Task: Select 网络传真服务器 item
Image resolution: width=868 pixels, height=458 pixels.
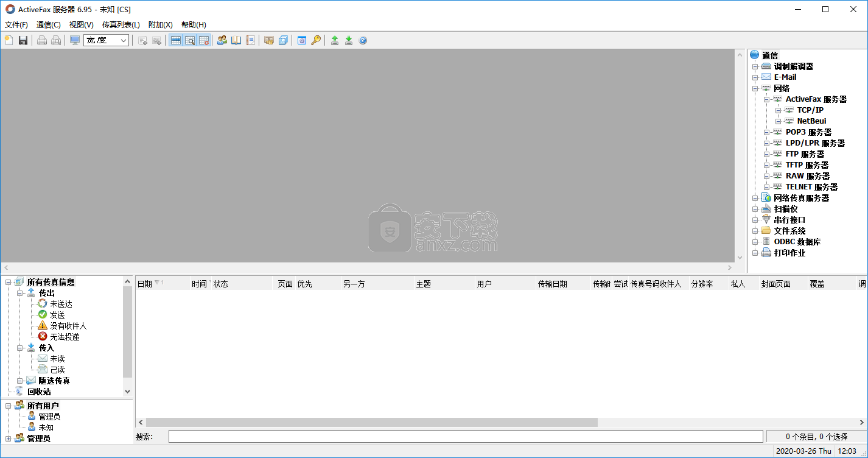Action: click(x=801, y=198)
